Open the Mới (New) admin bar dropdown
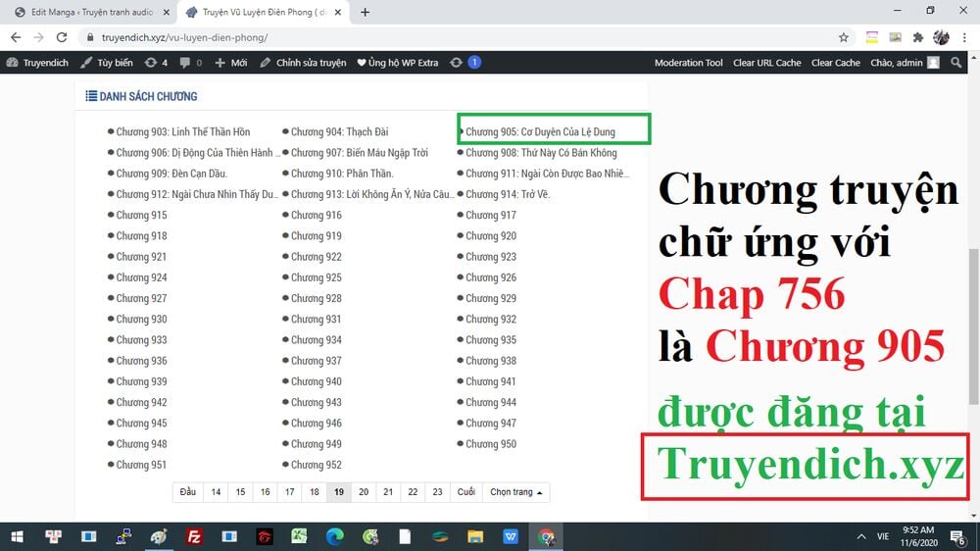 [230, 63]
